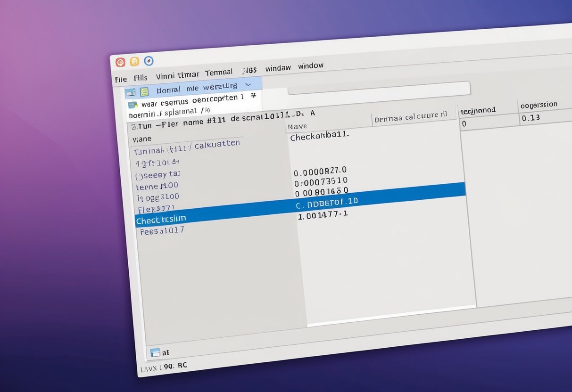
Task: Open the 'Temnal' menu
Action: point(219,73)
